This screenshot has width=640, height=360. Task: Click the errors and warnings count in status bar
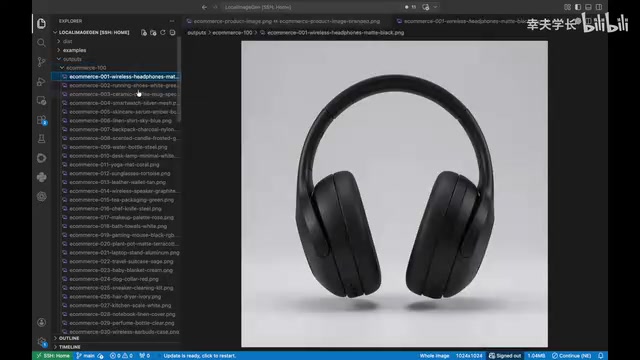tap(121, 356)
